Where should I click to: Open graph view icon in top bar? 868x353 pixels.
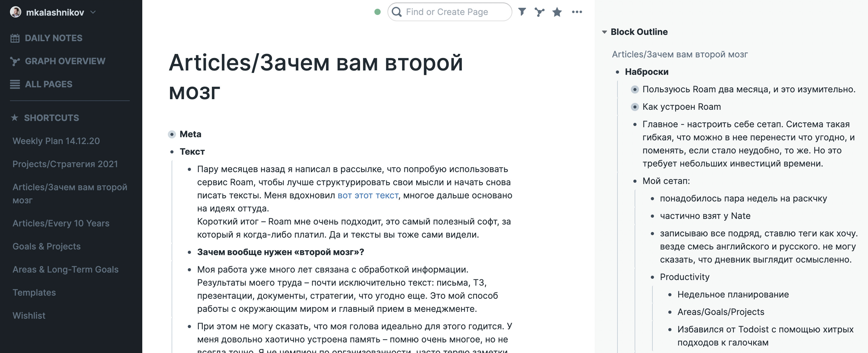tap(539, 12)
